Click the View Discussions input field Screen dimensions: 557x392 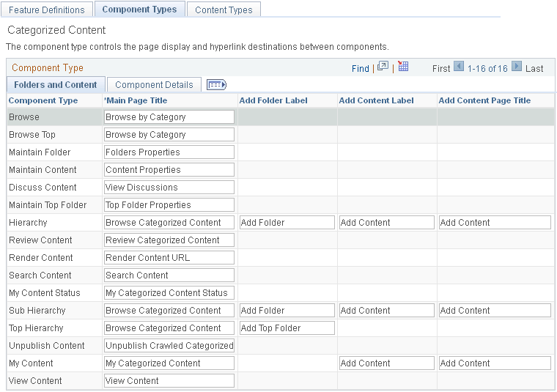(169, 187)
